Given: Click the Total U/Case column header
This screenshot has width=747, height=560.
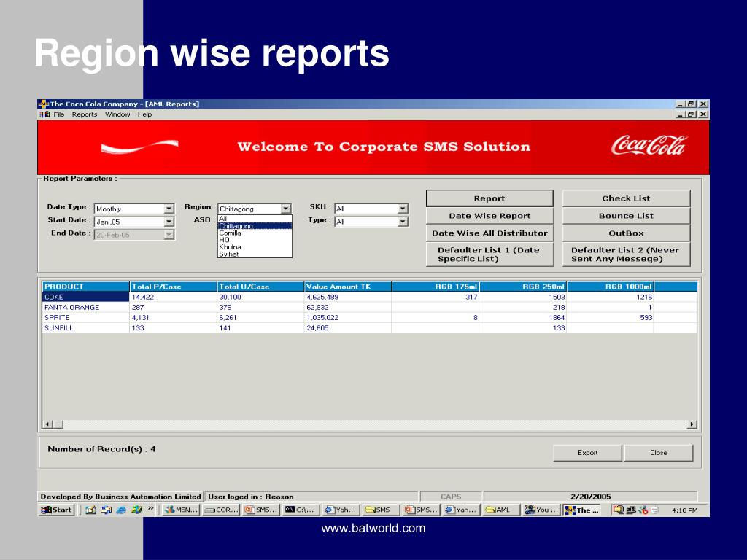Looking at the screenshot, I should coord(260,287).
